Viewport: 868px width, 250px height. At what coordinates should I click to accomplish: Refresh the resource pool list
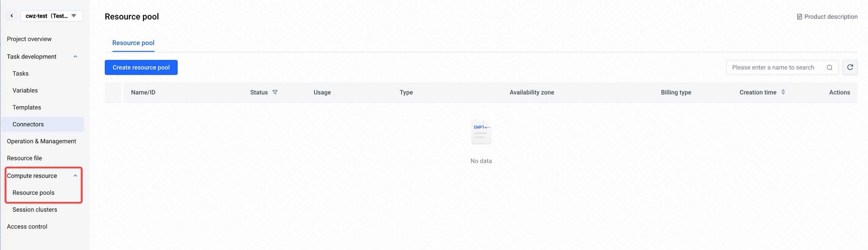[850, 67]
